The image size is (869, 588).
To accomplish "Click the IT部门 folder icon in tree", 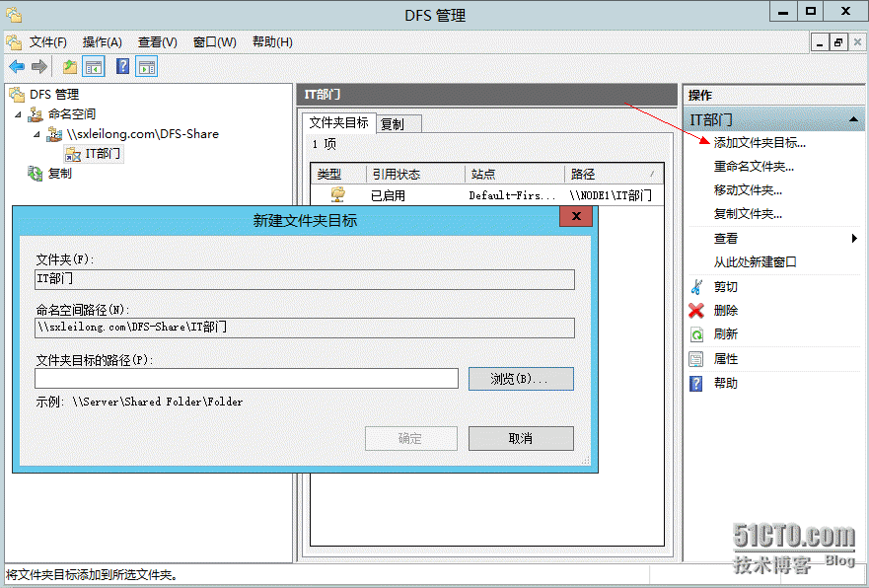I will pyautogui.click(x=73, y=154).
